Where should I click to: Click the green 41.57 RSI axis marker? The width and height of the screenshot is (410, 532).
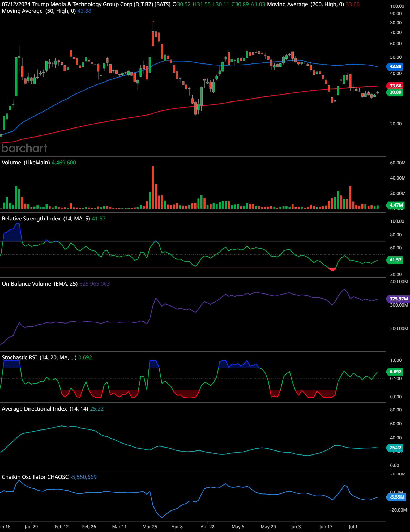pos(395,260)
